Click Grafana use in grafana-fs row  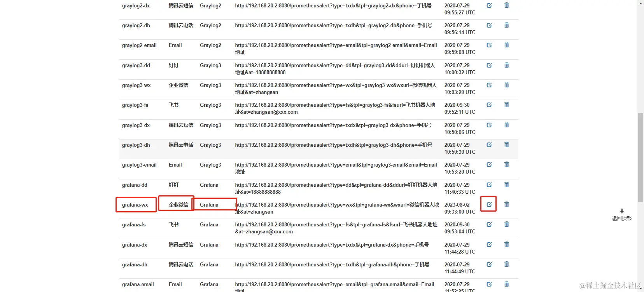(x=209, y=224)
